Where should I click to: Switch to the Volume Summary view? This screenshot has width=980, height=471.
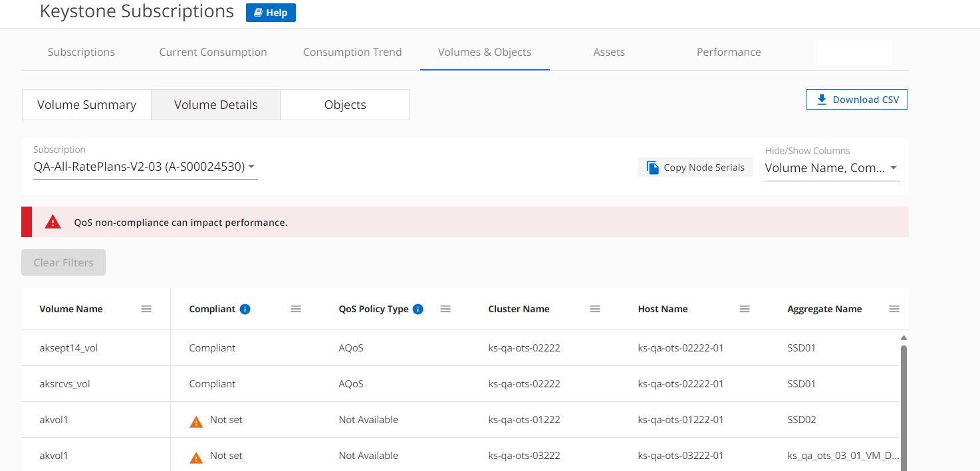coord(86,105)
